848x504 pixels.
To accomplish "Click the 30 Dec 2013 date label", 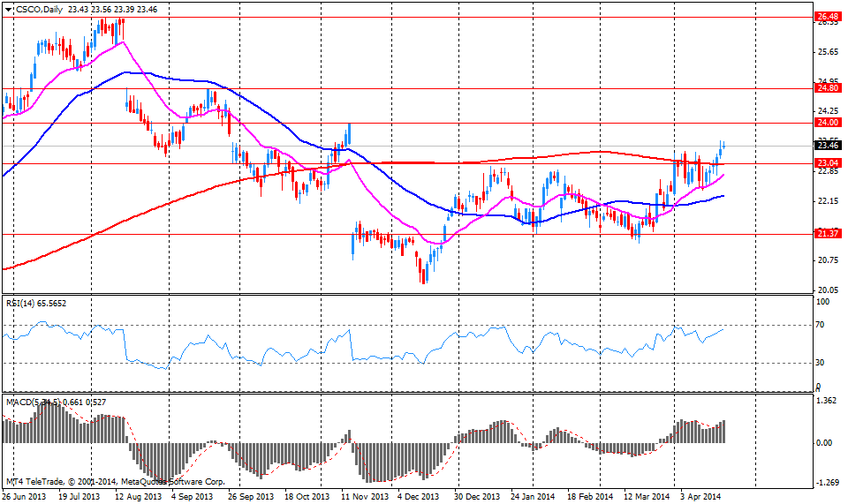I will coord(476,496).
